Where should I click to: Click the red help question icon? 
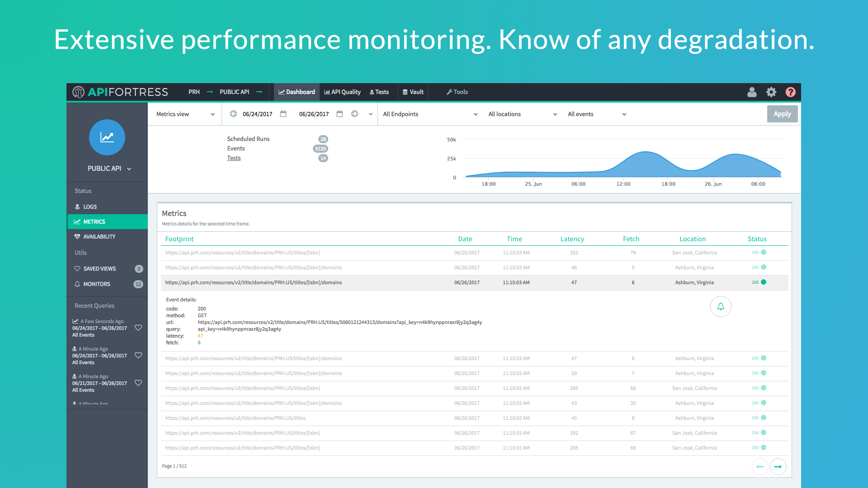790,92
